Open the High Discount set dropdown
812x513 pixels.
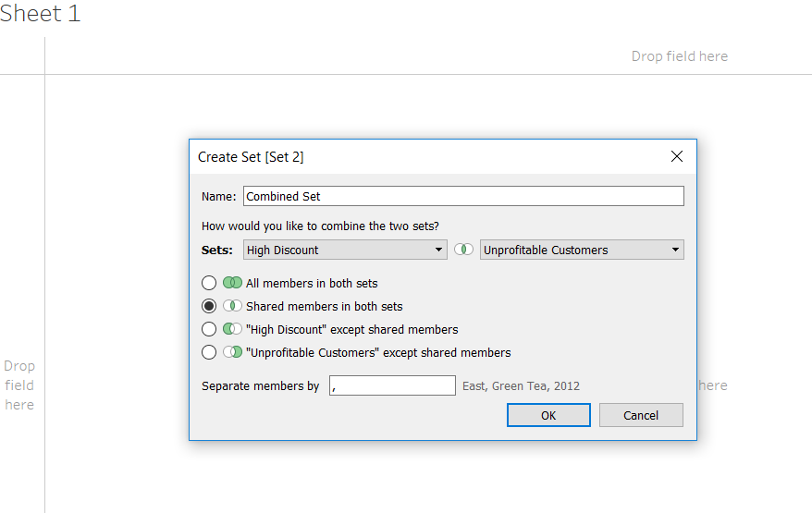345,250
